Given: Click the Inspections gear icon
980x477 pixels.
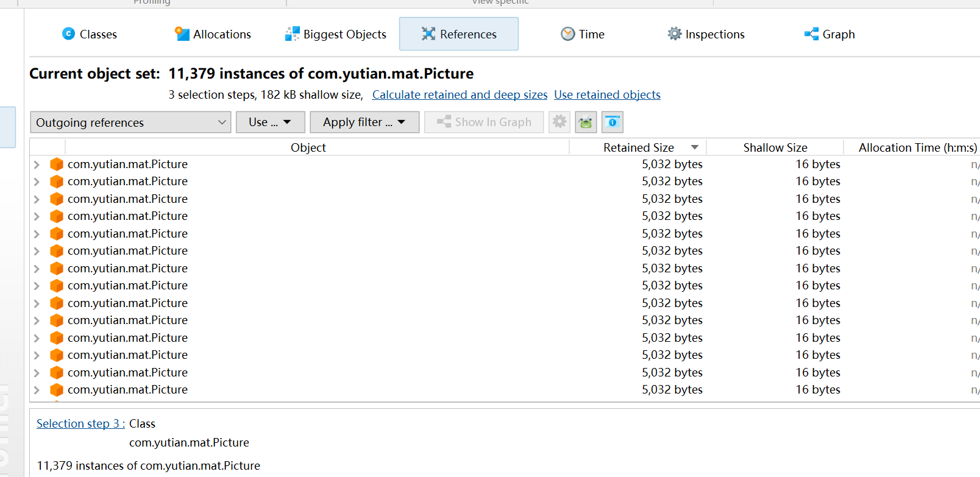Looking at the screenshot, I should pyautogui.click(x=674, y=34).
